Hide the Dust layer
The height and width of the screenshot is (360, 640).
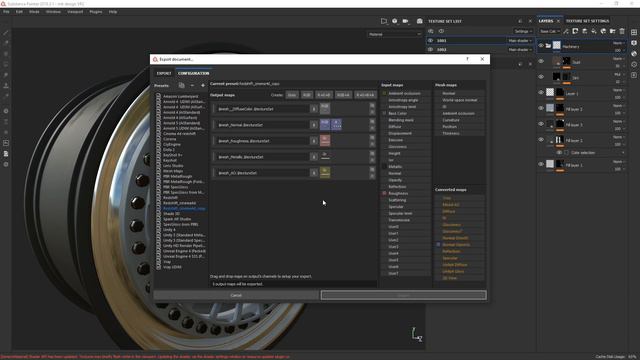pos(541,61)
